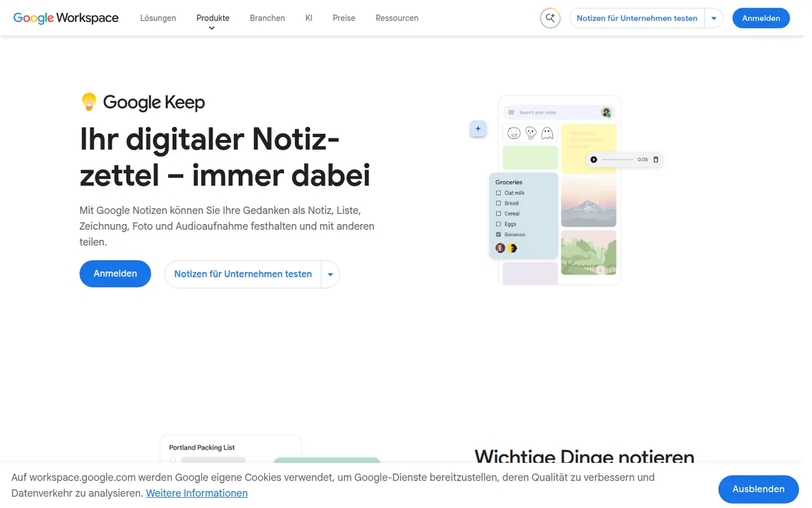This screenshot has width=812, height=508.
Task: Click the green park photo note
Action: point(589,252)
